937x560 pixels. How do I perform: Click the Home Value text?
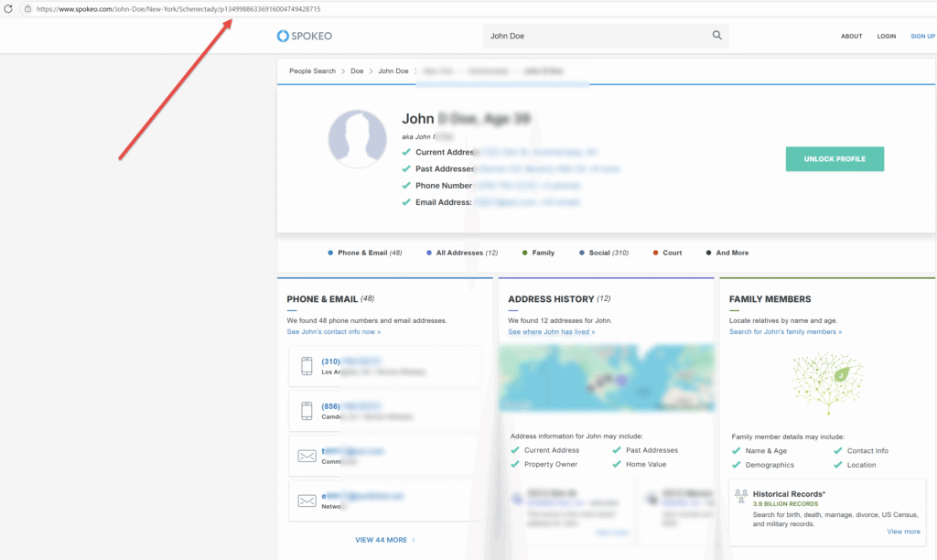tap(646, 464)
